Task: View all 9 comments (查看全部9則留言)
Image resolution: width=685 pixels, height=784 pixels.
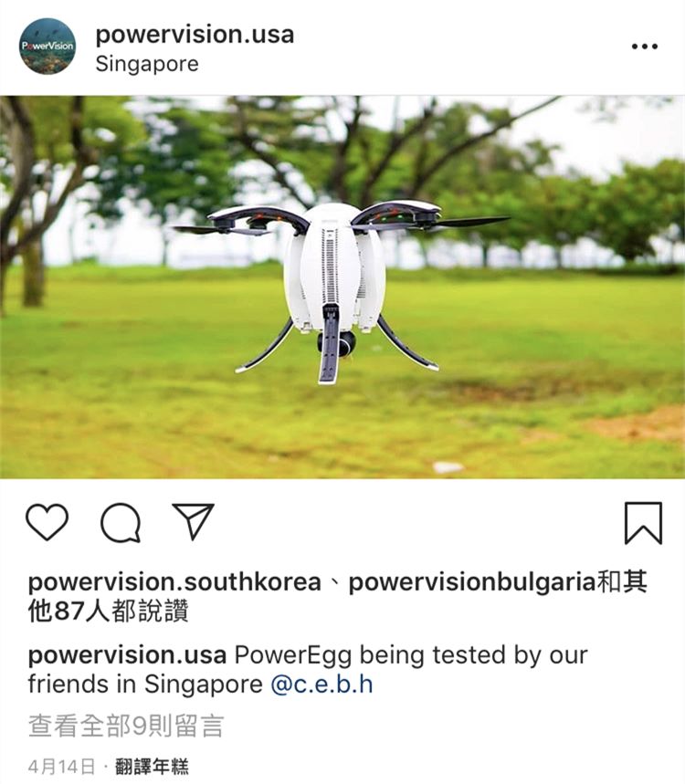Action: point(126,726)
